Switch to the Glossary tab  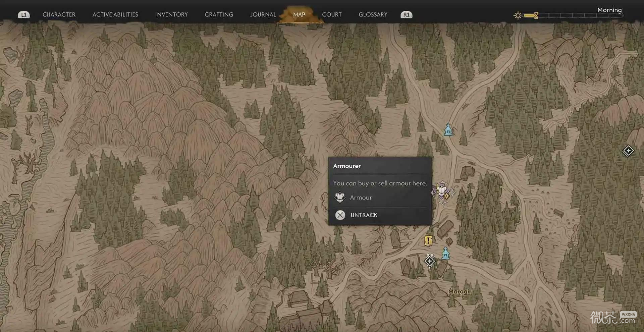click(373, 14)
